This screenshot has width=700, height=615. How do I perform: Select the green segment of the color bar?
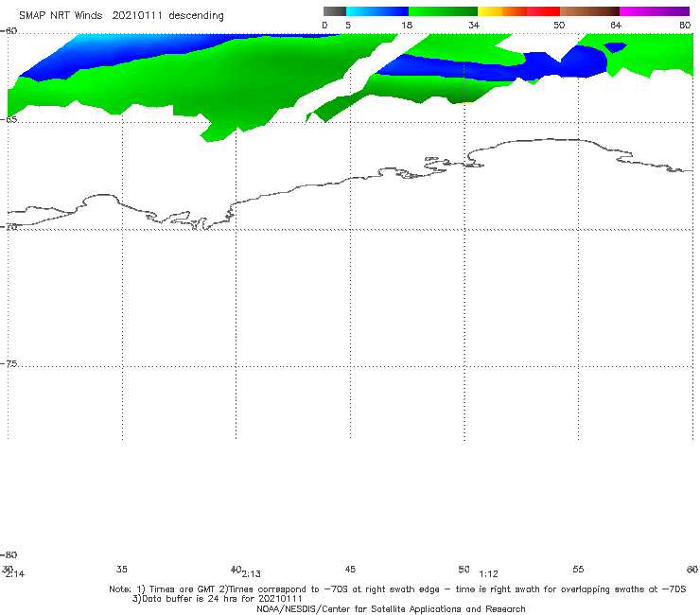[443, 11]
